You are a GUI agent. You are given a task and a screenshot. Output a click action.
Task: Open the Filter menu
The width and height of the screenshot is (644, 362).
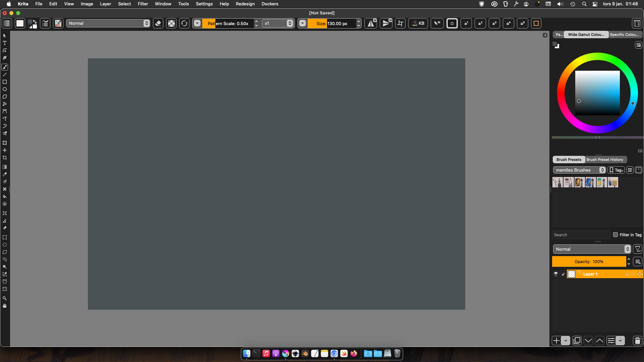143,4
